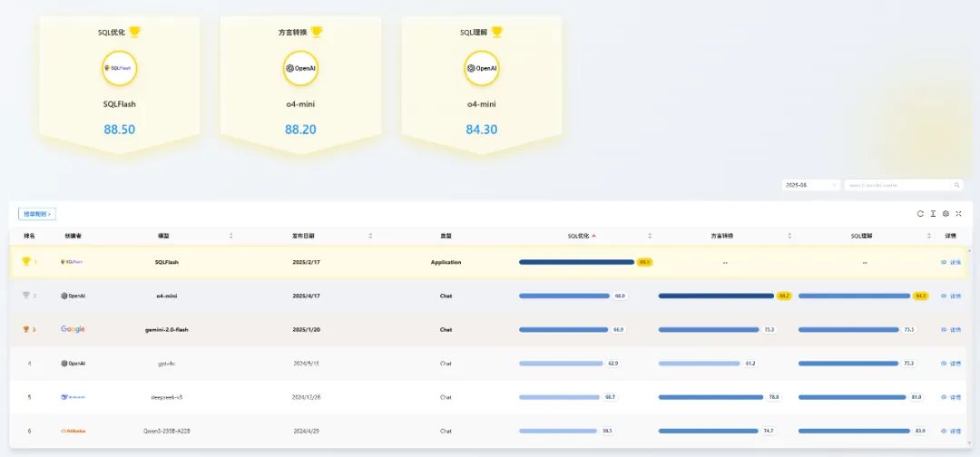Sort by 发布日期 column using its sort arrows

tap(370, 236)
